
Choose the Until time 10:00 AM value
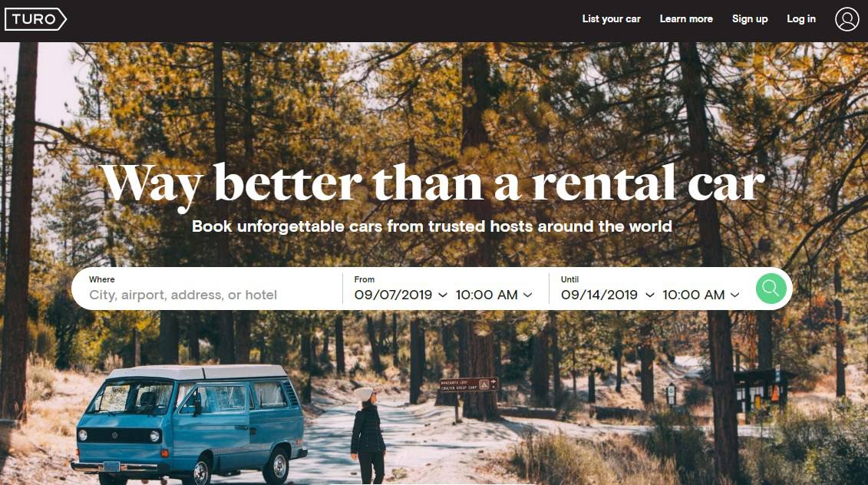(694, 295)
